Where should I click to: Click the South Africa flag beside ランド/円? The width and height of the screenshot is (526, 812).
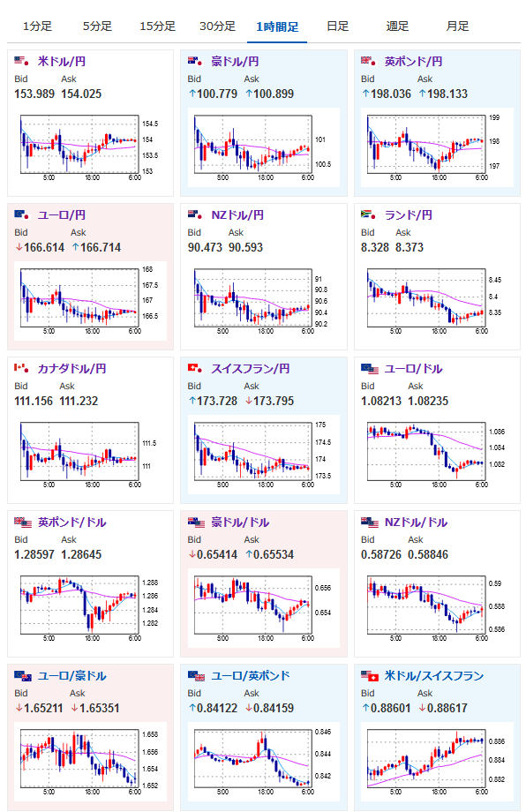(369, 214)
